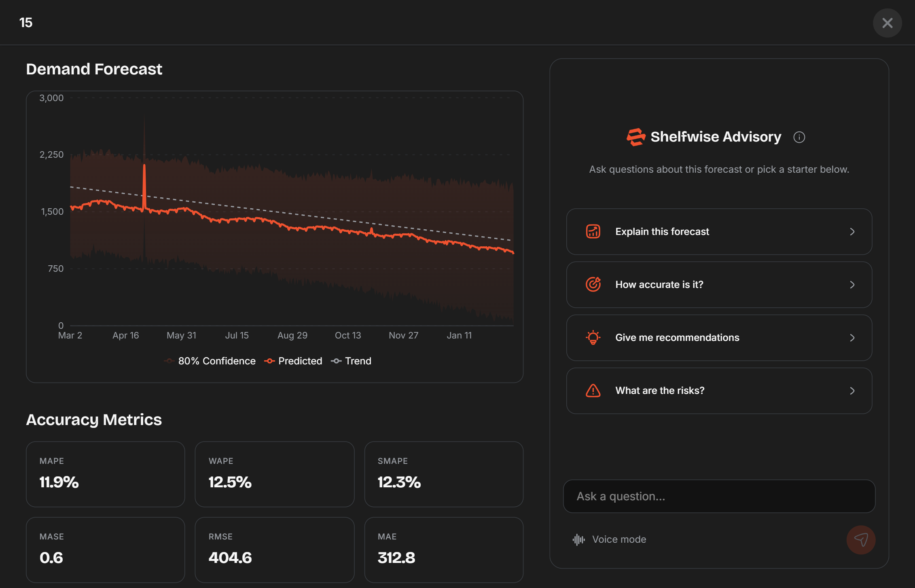Close the forecast detail panel

tap(887, 23)
